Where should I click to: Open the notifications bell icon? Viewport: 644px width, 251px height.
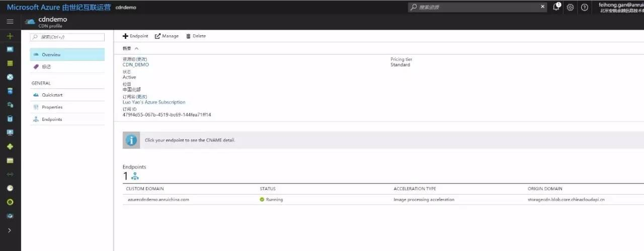pos(556,7)
